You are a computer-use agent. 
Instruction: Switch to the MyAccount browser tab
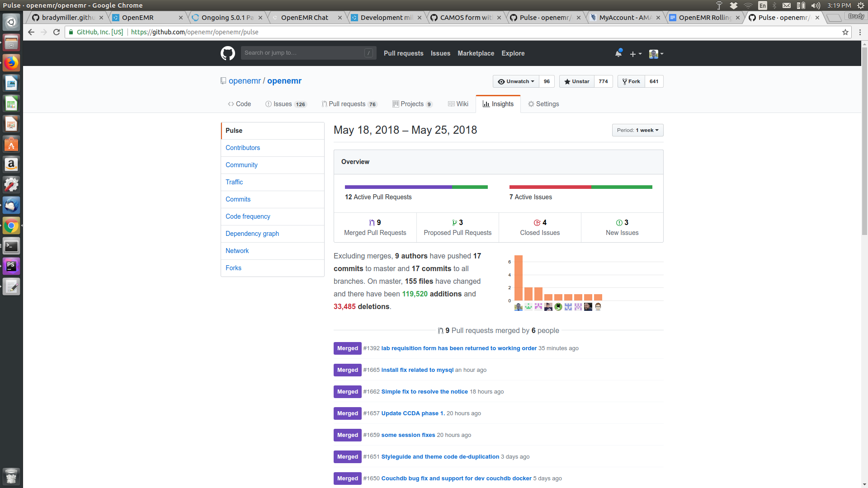(x=625, y=18)
